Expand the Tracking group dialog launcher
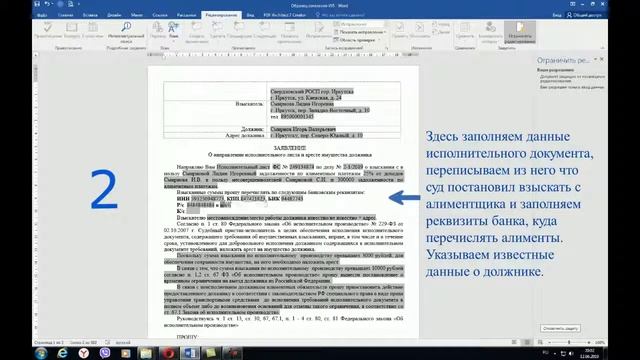This screenshot has height=360, width=640. (386, 48)
